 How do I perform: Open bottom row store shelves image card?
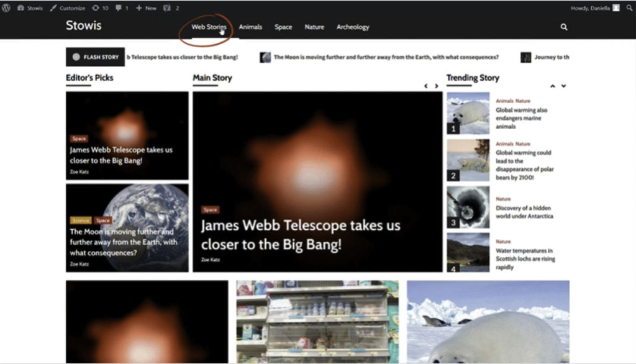(317, 322)
